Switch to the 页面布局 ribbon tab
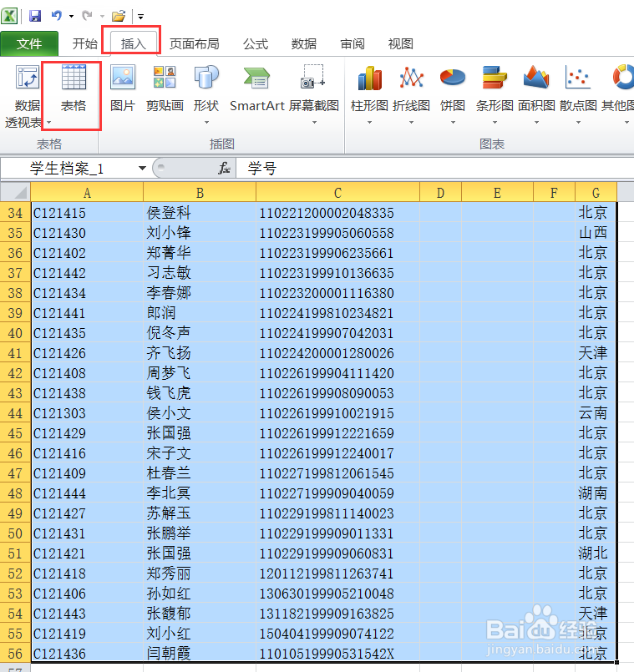The height and width of the screenshot is (672, 634). tap(195, 43)
